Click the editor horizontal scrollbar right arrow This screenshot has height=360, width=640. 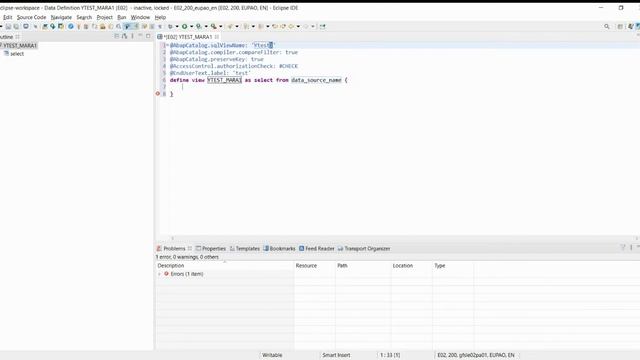pyautogui.click(x=636, y=238)
